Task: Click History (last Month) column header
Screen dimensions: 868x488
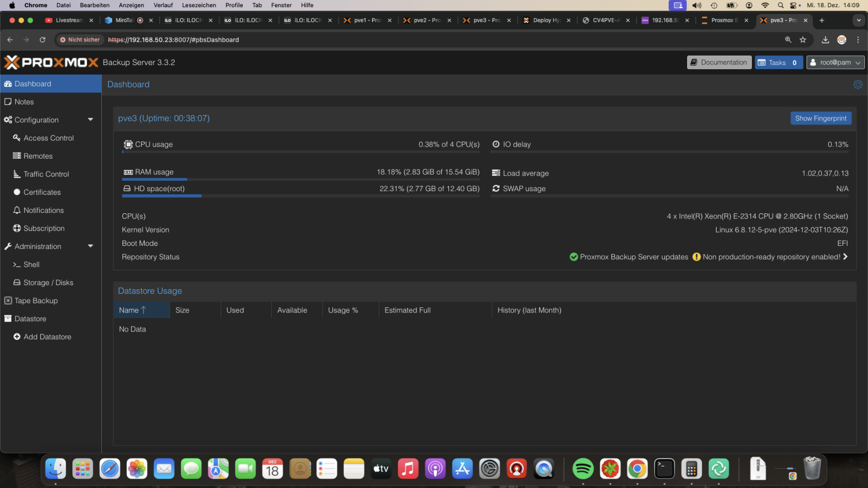Action: tap(674, 310)
